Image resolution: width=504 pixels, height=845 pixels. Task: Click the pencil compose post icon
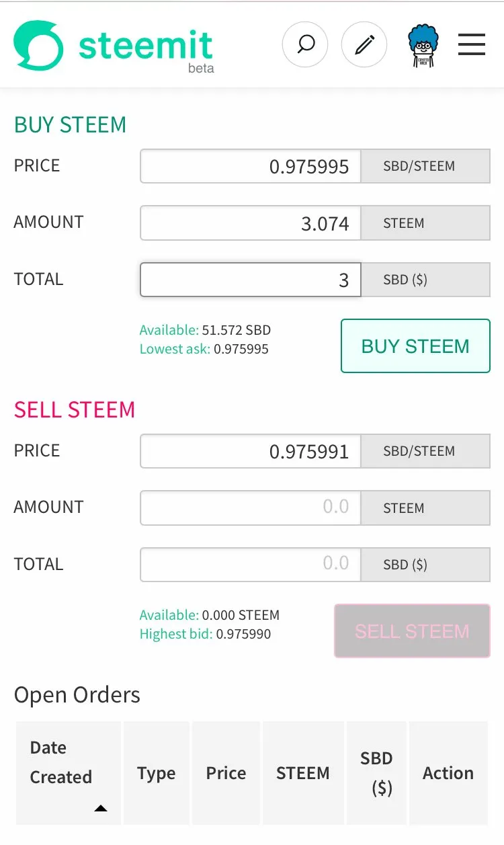(364, 45)
